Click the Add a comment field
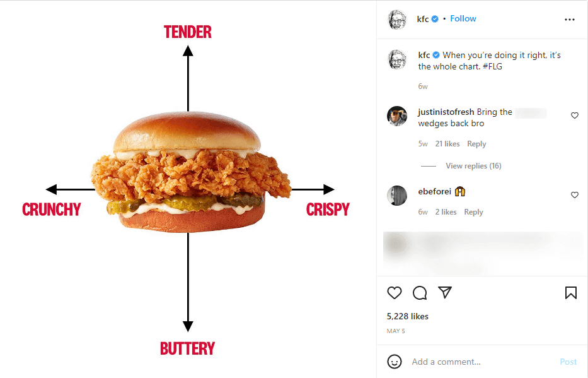The width and height of the screenshot is (588, 378). (x=482, y=362)
